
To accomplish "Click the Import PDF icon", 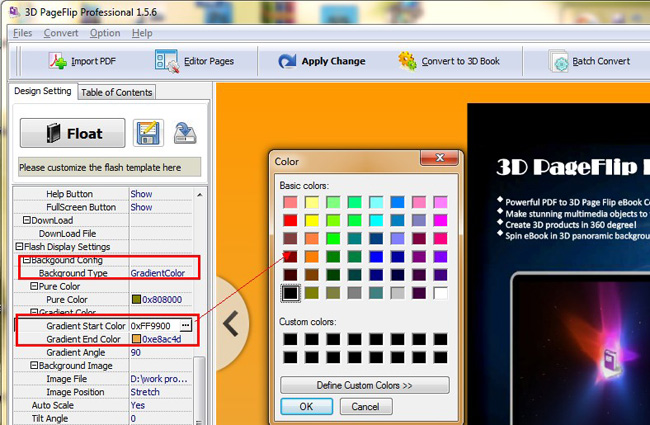I will (x=58, y=61).
